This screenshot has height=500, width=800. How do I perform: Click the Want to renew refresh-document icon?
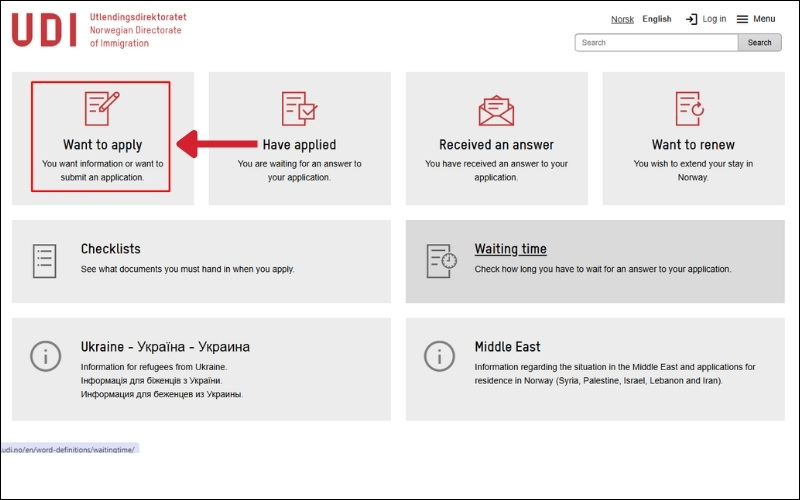(690, 107)
